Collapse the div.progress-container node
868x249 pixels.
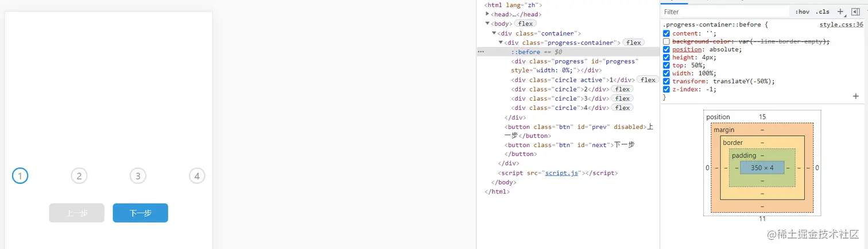click(501, 43)
